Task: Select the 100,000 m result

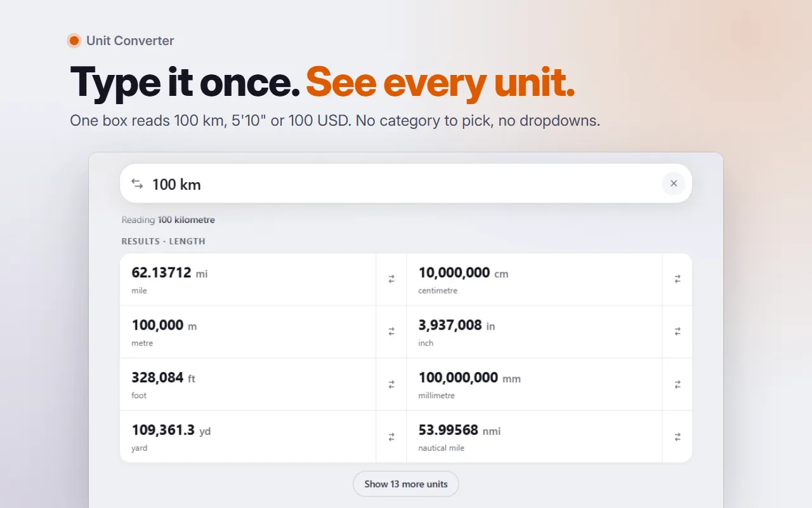Action: pos(247,331)
